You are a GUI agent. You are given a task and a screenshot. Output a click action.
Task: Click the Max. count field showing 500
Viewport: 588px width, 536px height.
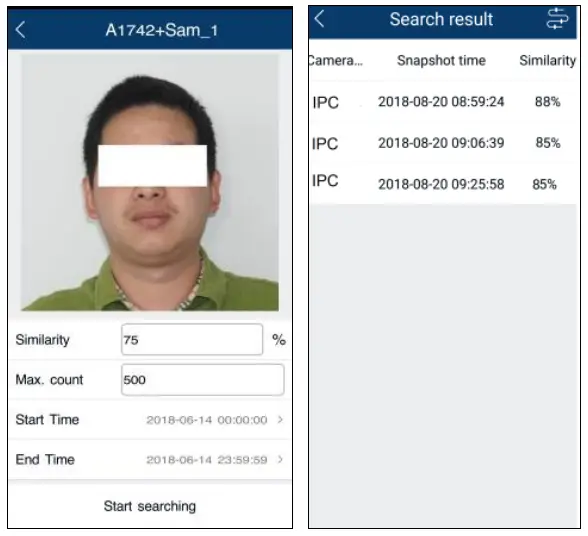[x=202, y=380]
